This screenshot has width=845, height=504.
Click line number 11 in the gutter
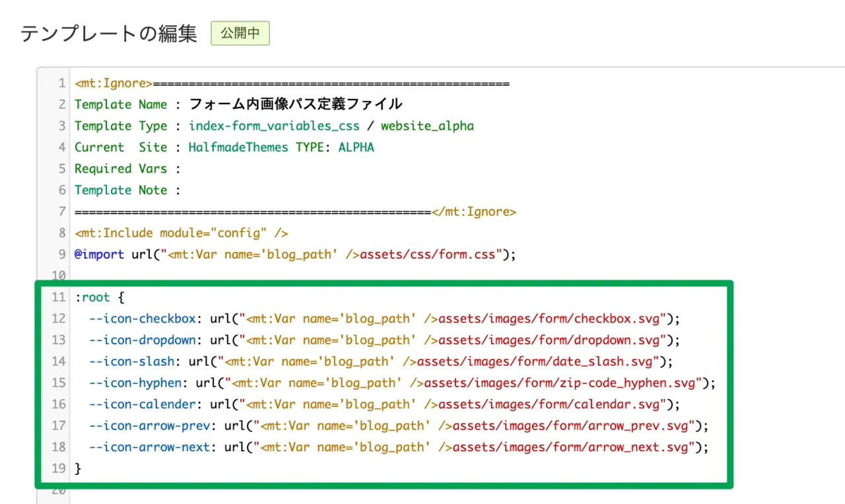click(x=59, y=298)
